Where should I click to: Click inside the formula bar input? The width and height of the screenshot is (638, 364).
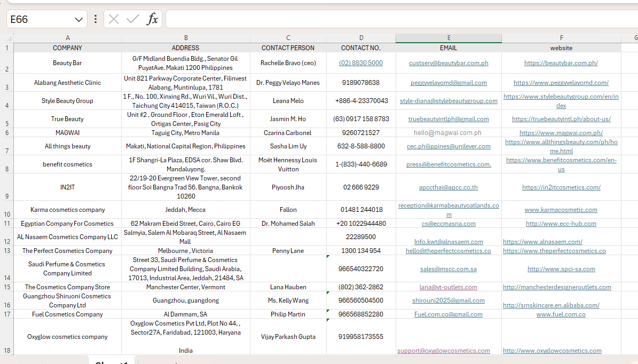402,19
